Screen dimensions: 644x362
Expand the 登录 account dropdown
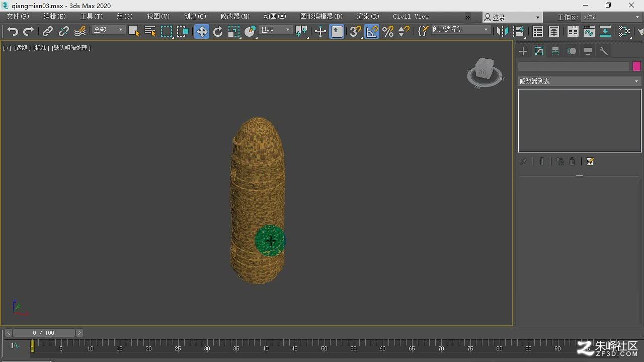click(512, 17)
